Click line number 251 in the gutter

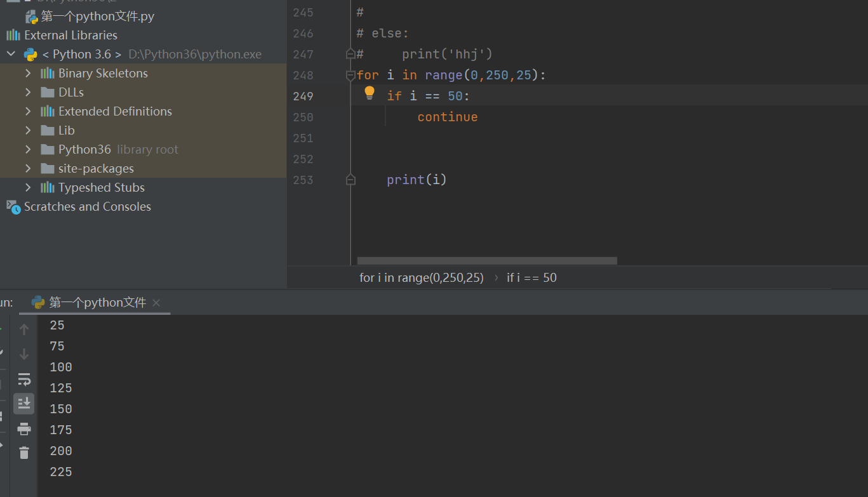(304, 138)
